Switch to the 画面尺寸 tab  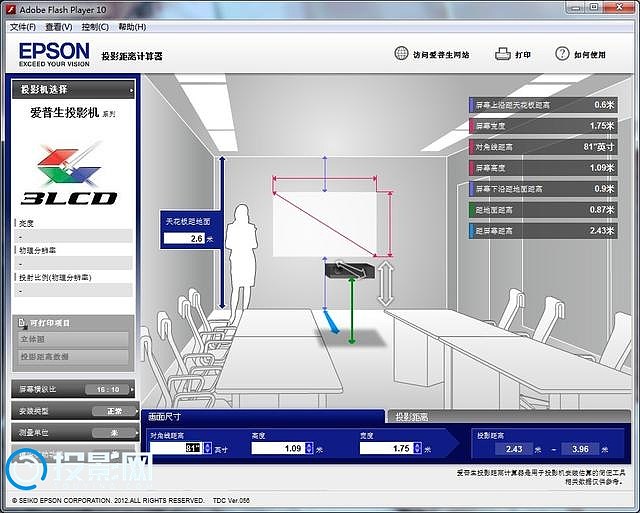coord(263,417)
